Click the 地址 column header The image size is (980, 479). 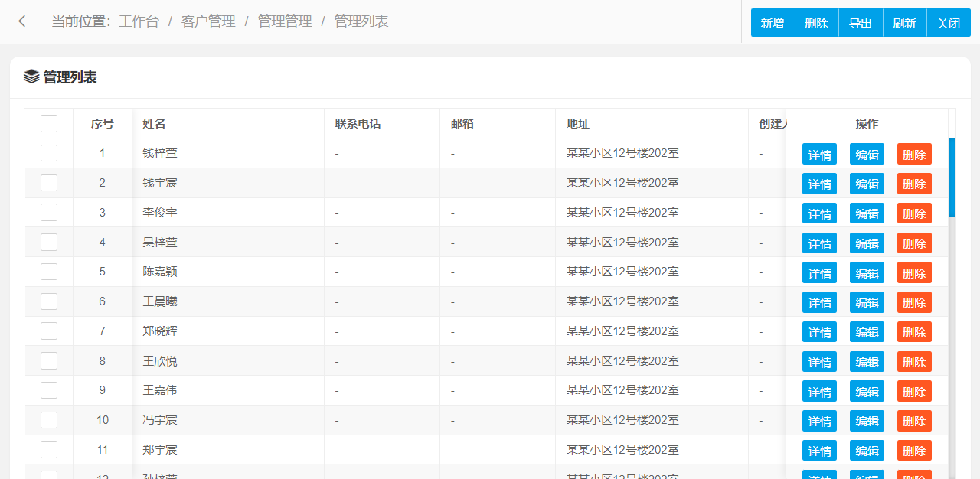652,123
